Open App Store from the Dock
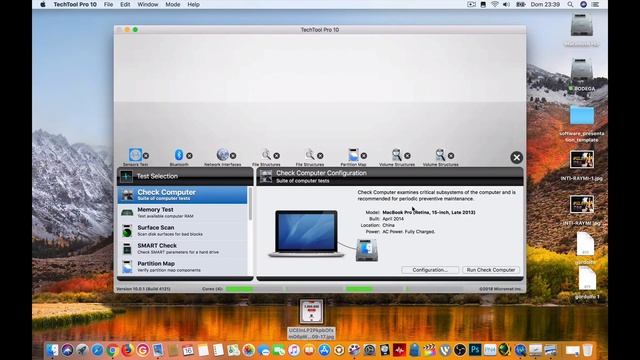This screenshot has height=360, width=640. 324,350
